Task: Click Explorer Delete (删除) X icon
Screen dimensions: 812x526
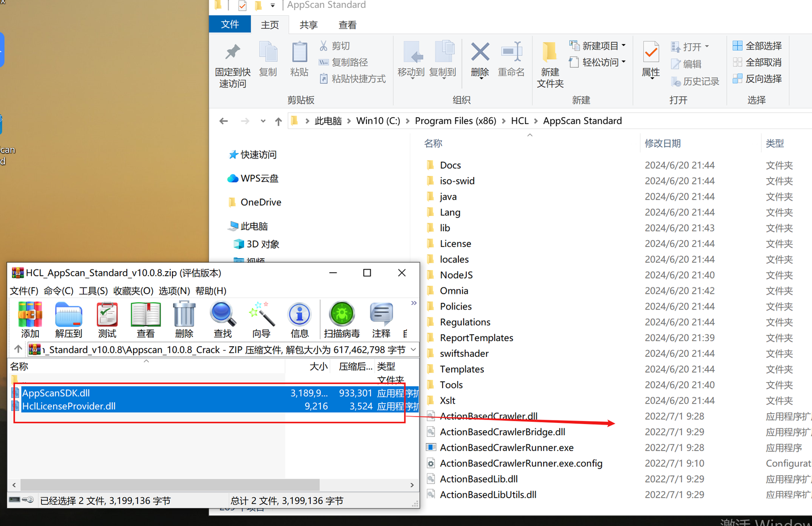Action: point(480,59)
